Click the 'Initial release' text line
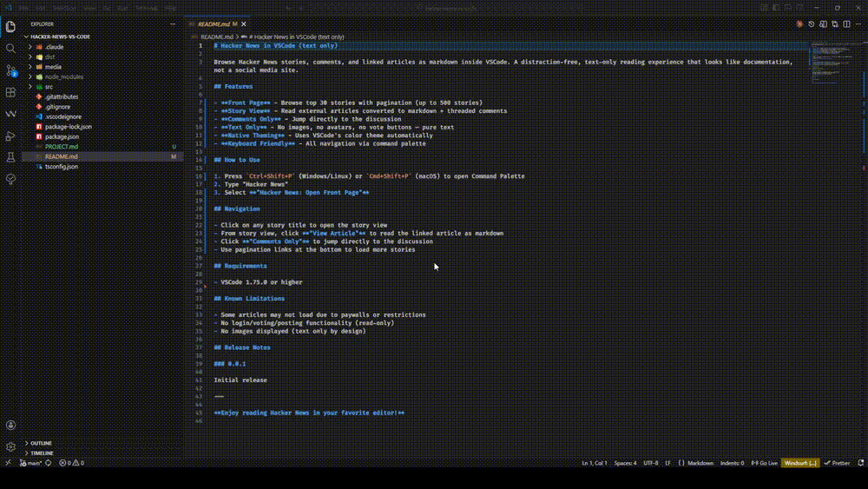The height and width of the screenshot is (489, 868). 240,380
